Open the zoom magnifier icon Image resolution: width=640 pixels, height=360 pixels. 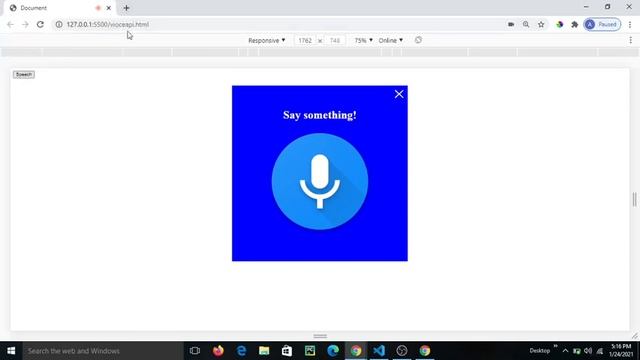click(526, 24)
